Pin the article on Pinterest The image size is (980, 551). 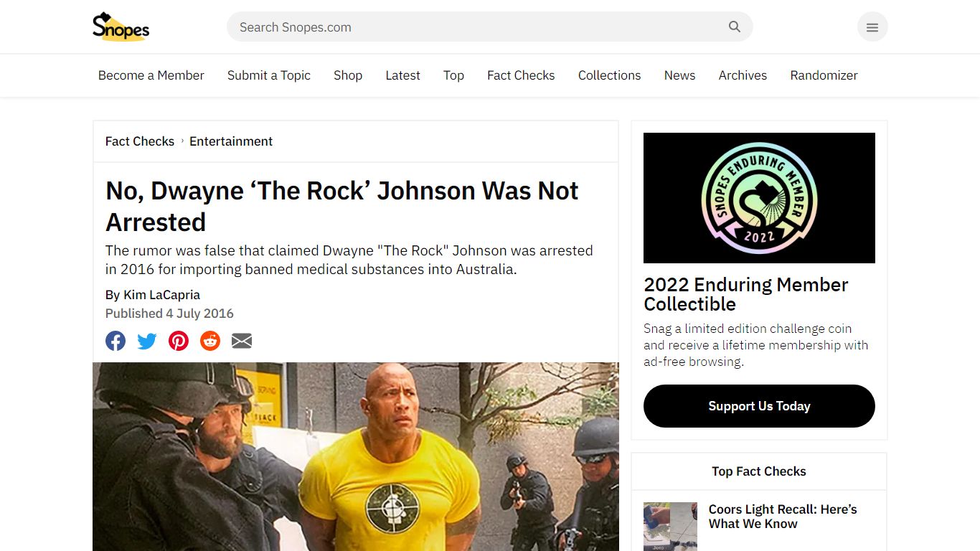tap(179, 341)
